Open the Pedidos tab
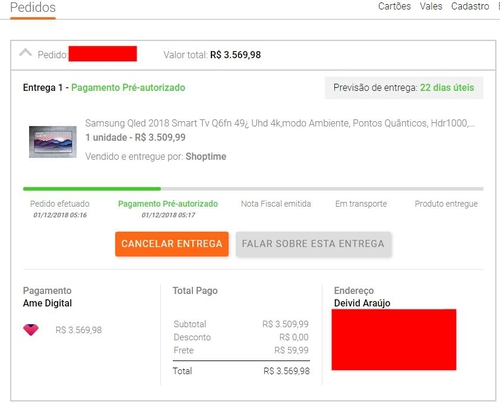 (33, 7)
